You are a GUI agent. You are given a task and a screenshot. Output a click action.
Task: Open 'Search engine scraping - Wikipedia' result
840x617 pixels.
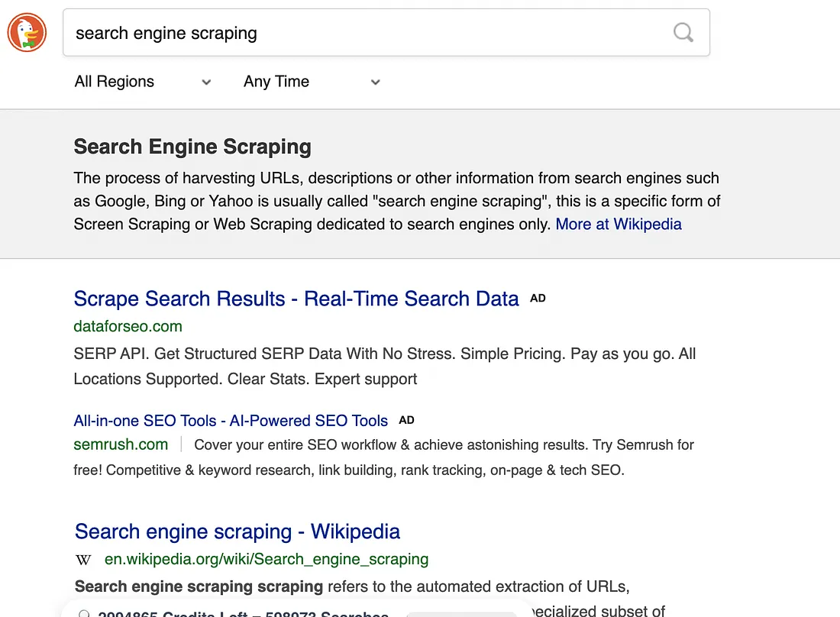click(237, 531)
